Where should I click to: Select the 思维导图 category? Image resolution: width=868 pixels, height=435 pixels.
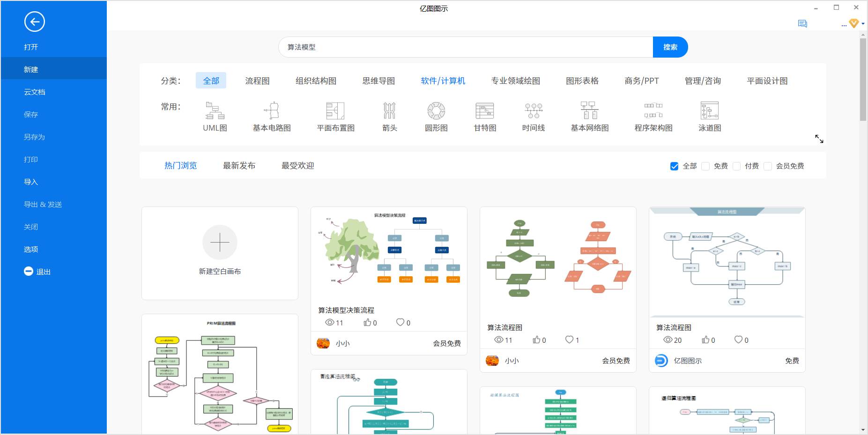[x=378, y=81]
